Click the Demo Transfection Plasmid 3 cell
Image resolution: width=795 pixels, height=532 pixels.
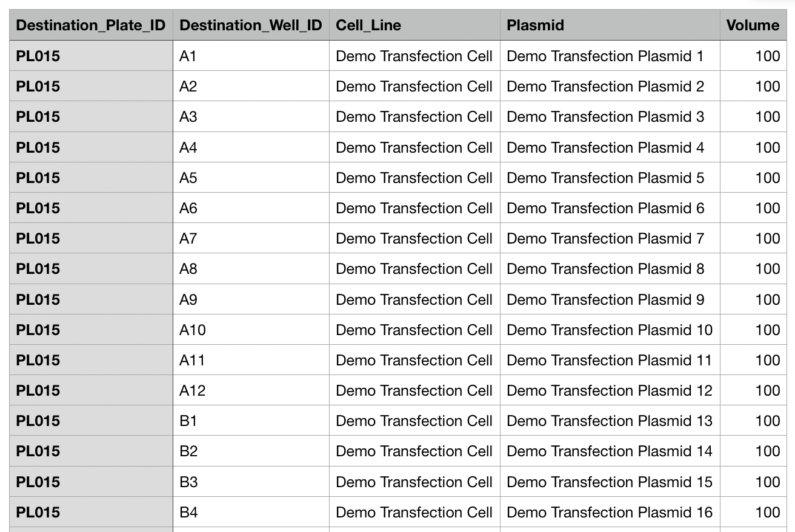pyautogui.click(x=610, y=117)
